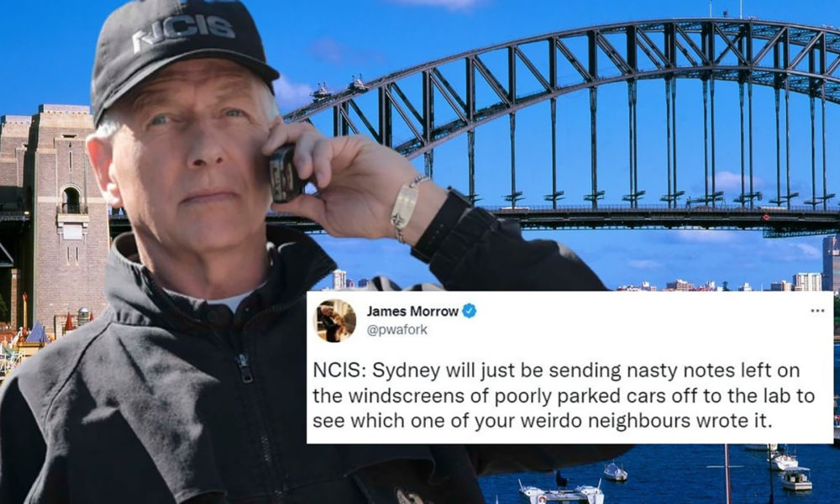Click the red vehicle on the bridge deck

pos(766,217)
